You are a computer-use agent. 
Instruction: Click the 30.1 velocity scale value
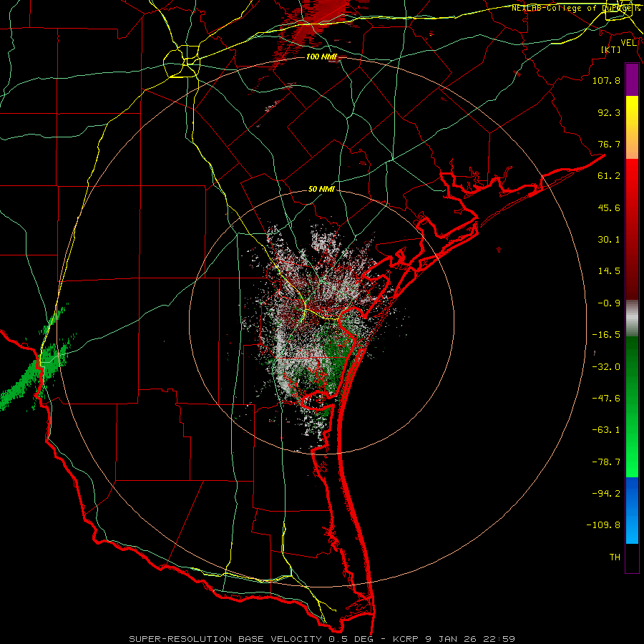pyautogui.click(x=609, y=240)
